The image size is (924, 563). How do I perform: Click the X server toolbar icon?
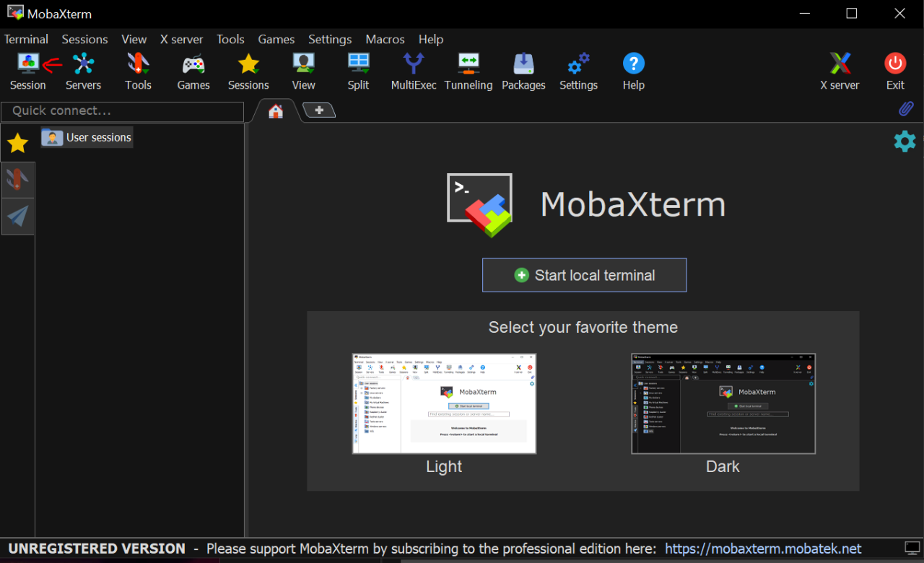(x=840, y=69)
